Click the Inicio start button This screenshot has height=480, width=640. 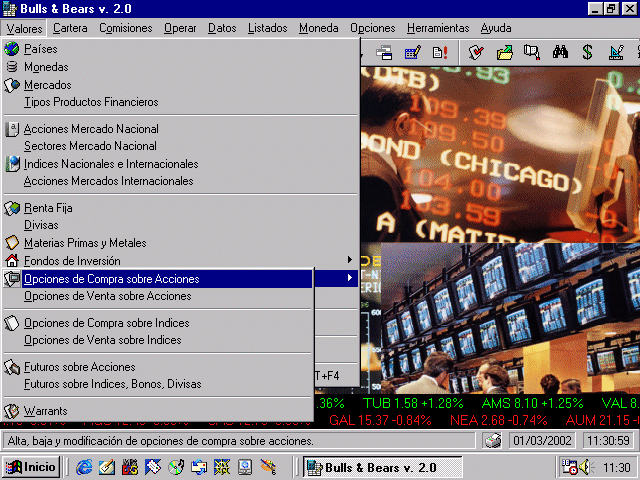click(31, 467)
